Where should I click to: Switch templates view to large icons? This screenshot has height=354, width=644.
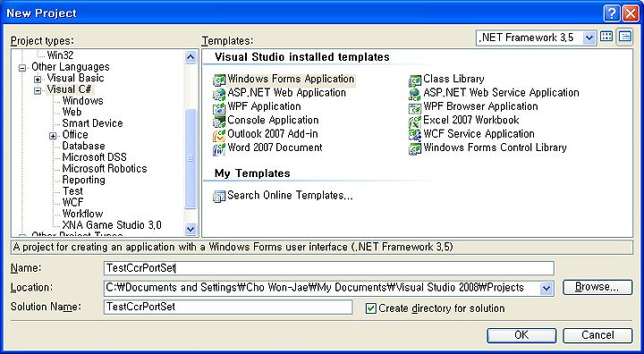tap(606, 37)
